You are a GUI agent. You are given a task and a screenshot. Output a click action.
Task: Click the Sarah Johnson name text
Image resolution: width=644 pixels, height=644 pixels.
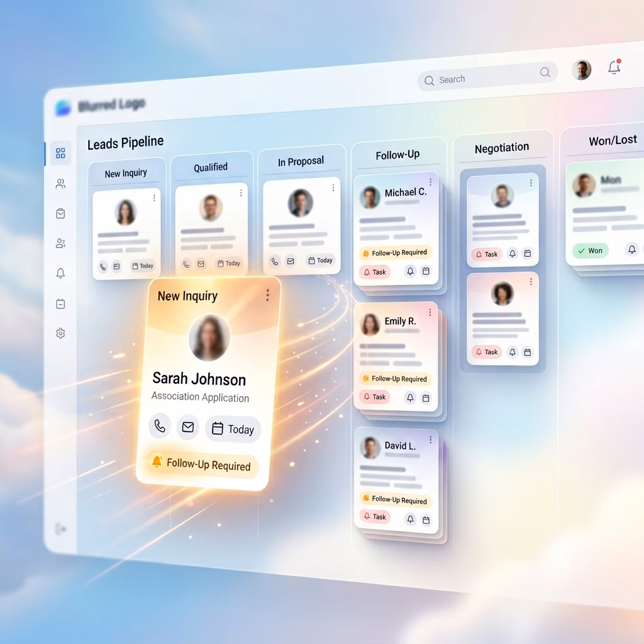(199, 379)
